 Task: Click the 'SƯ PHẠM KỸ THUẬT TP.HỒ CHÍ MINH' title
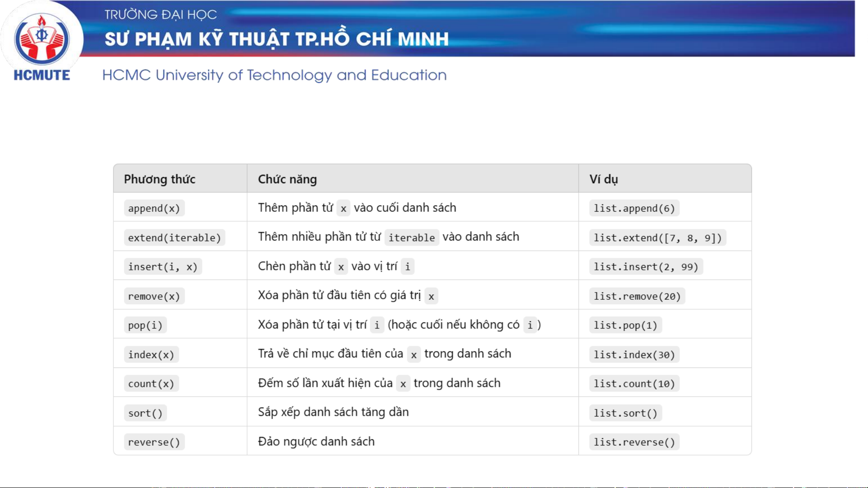point(277,39)
